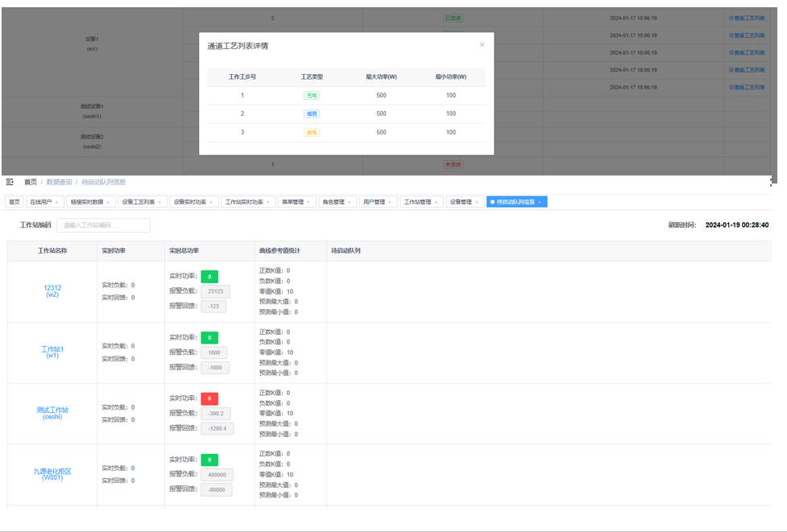This screenshot has height=532, width=787.
Task: Focus the 工作站编码 search input
Action: tap(103, 225)
